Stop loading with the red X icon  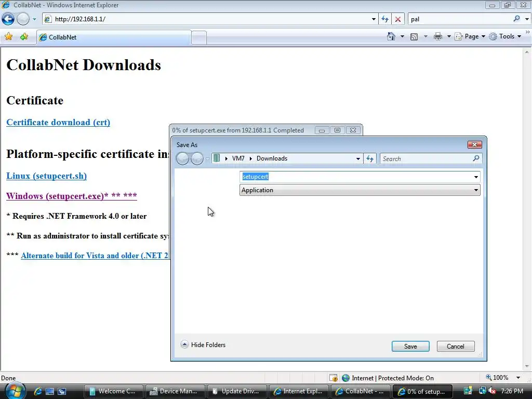[398, 19]
